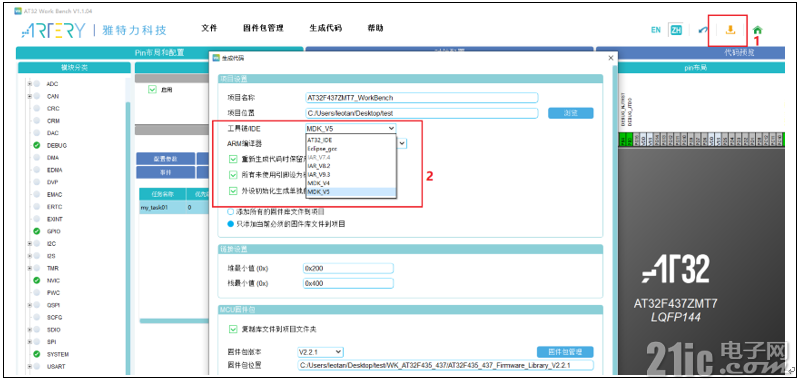The image size is (800, 384).
Task: Switch language to EN
Action: (656, 30)
